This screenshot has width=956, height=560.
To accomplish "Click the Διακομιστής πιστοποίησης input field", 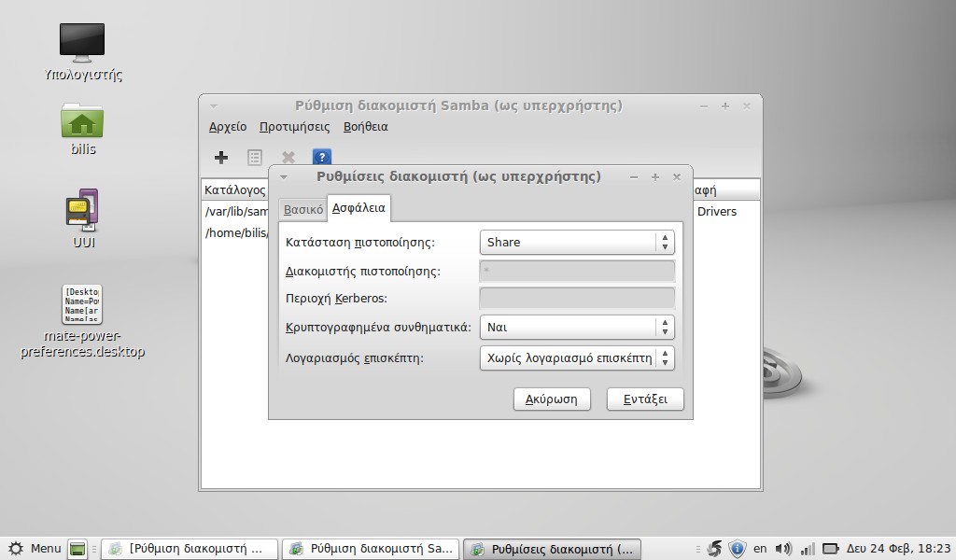I will [x=577, y=271].
